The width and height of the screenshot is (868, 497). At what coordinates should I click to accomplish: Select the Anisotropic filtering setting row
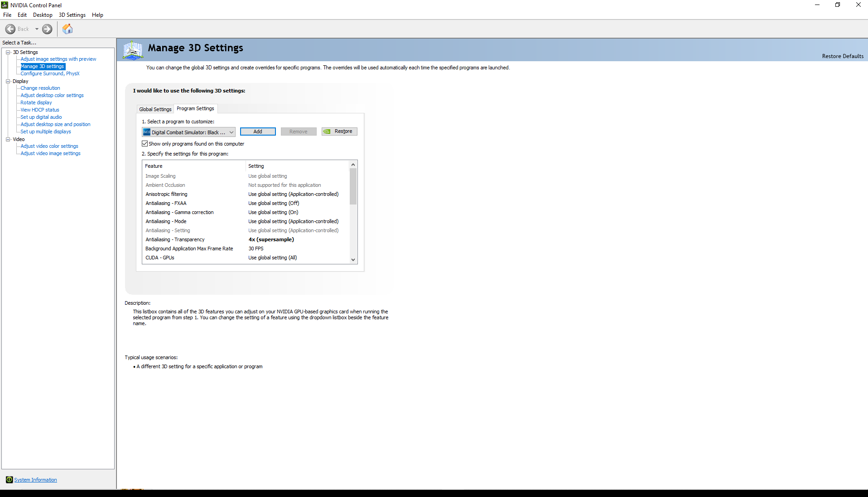tap(246, 194)
